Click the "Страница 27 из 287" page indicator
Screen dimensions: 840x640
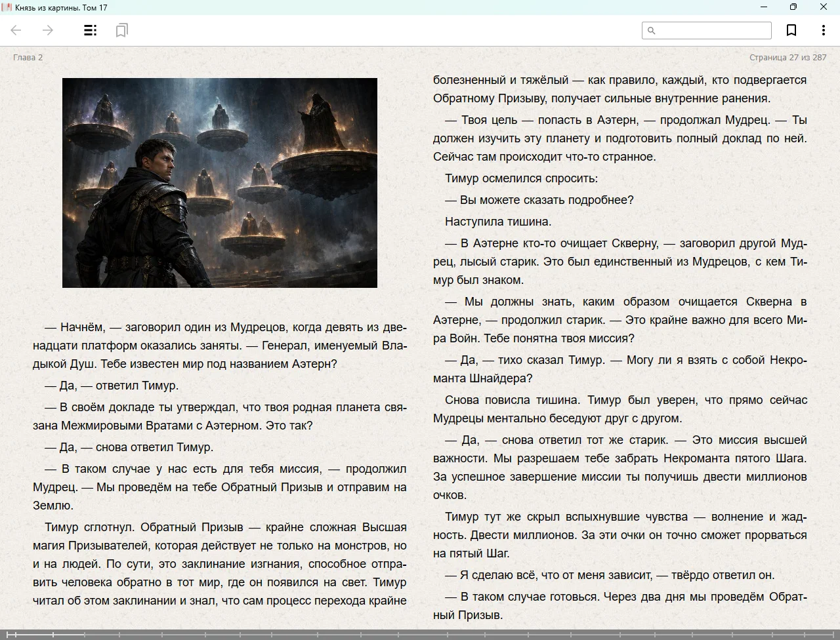coord(787,57)
